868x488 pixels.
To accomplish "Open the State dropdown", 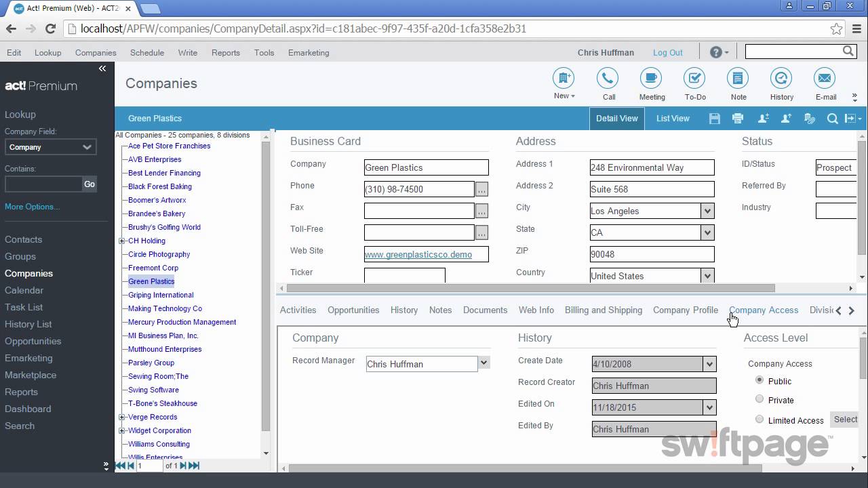I will point(707,232).
